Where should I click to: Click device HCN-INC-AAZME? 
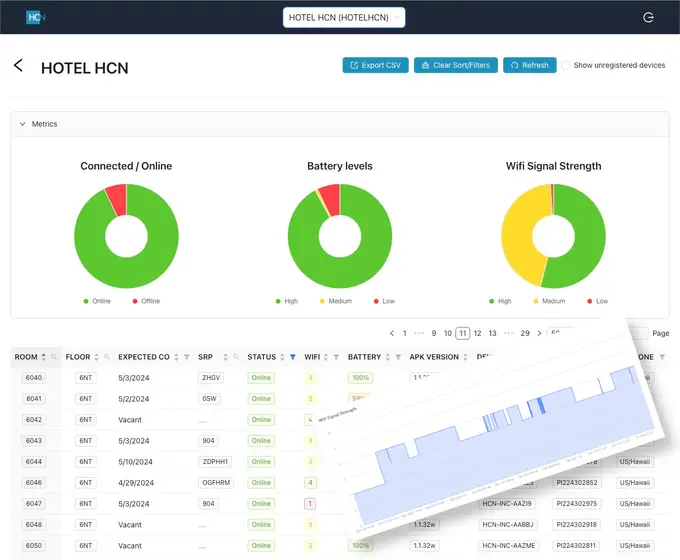point(509,545)
